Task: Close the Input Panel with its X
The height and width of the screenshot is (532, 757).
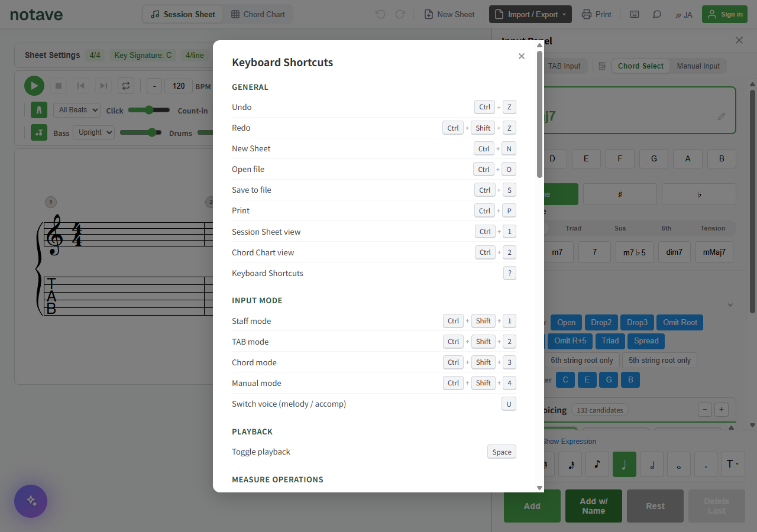Action: [739, 40]
